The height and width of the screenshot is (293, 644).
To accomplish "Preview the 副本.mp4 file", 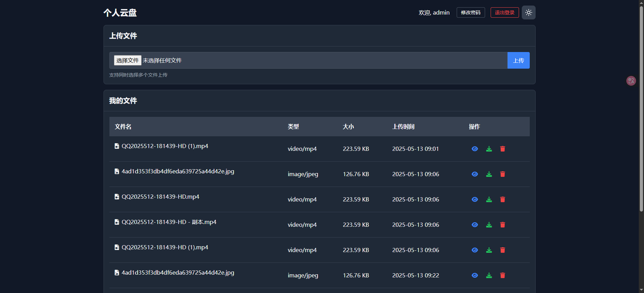I will (x=475, y=225).
